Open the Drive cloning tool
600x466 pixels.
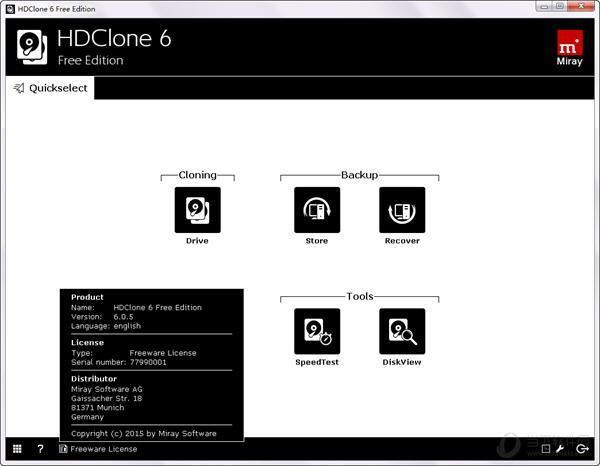point(197,210)
